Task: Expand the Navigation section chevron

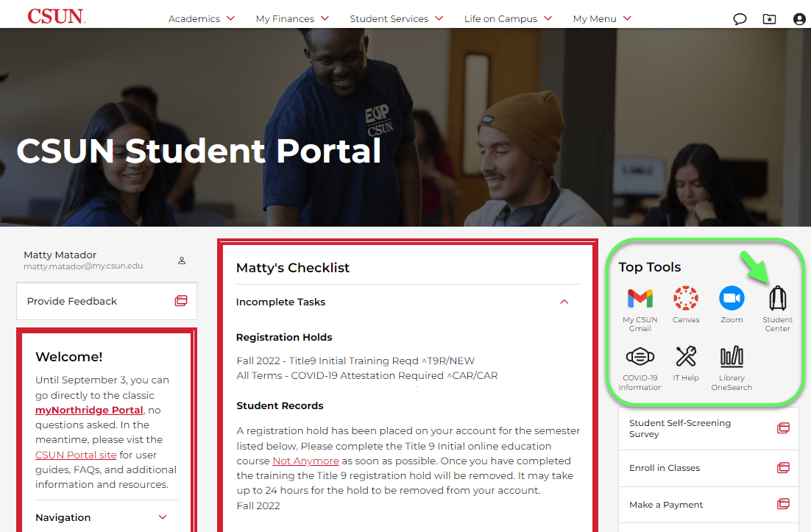Action: tap(163, 517)
